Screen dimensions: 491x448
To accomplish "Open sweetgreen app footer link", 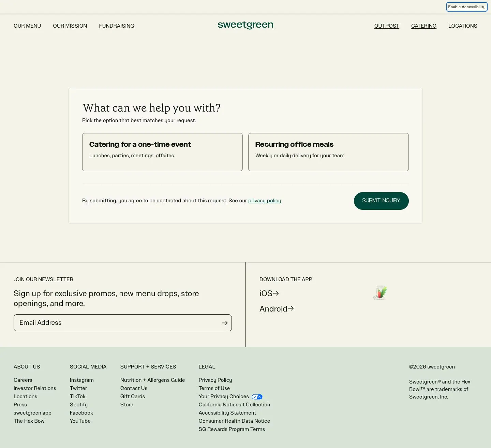I will [x=32, y=413].
